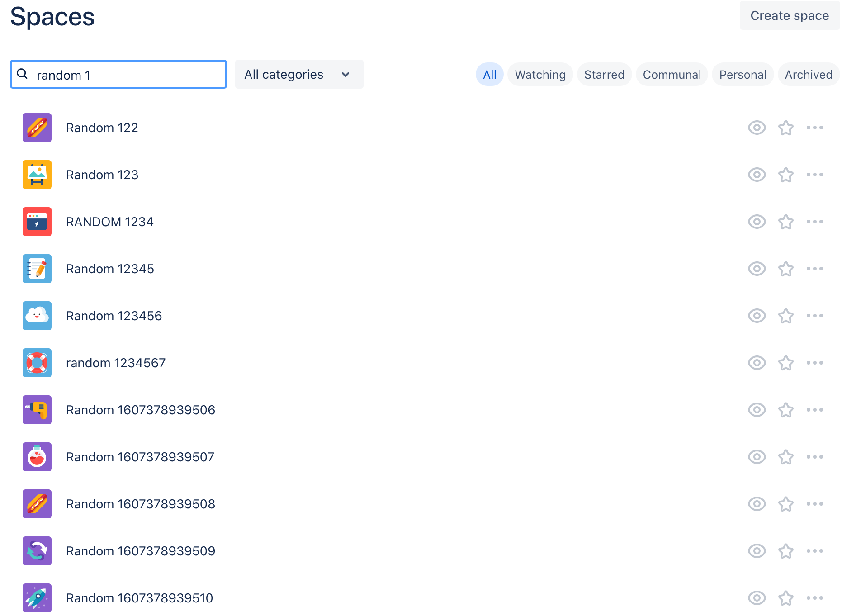Watch the Random 122 space
The height and width of the screenshot is (616, 842).
(x=757, y=128)
